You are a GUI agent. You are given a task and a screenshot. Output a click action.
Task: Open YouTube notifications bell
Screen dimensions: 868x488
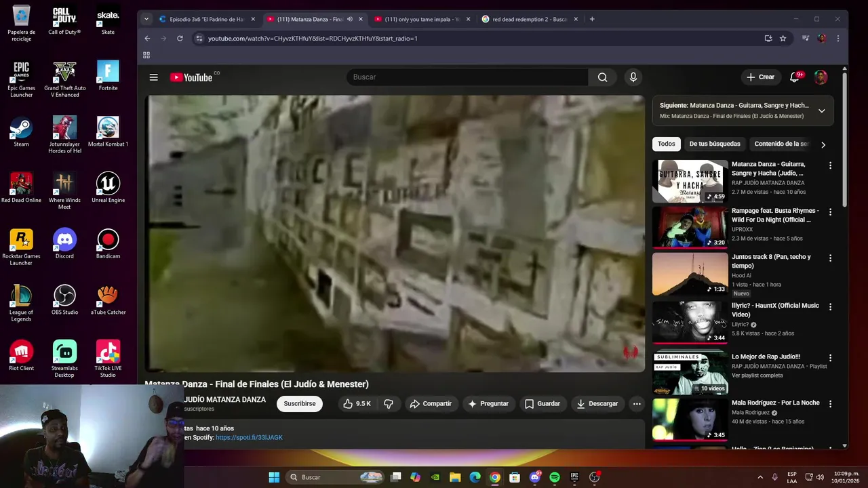[x=795, y=77]
